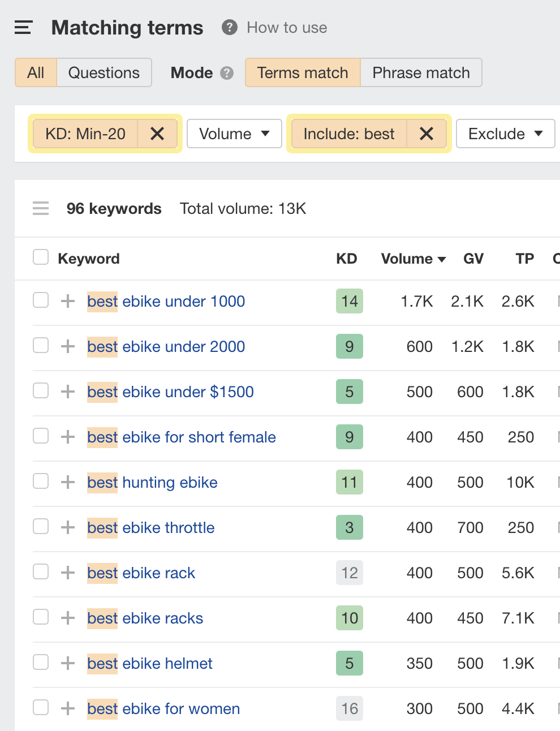Screen dimensions: 560x731
Task: Open the Exclude filter dropdown
Action: pyautogui.click(x=505, y=134)
